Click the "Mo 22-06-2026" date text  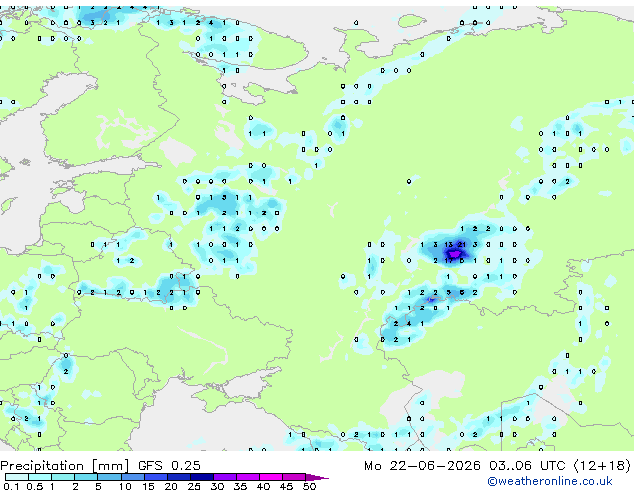422,465
